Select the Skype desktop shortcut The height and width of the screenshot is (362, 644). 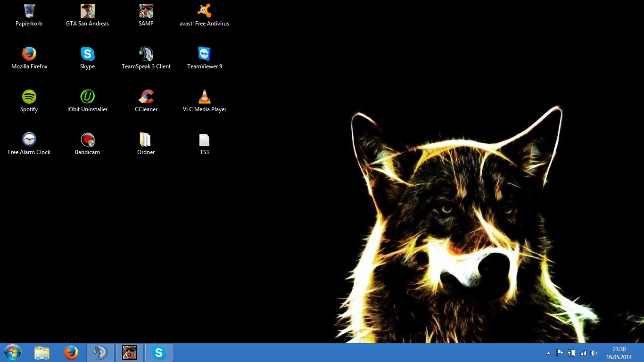tap(87, 54)
